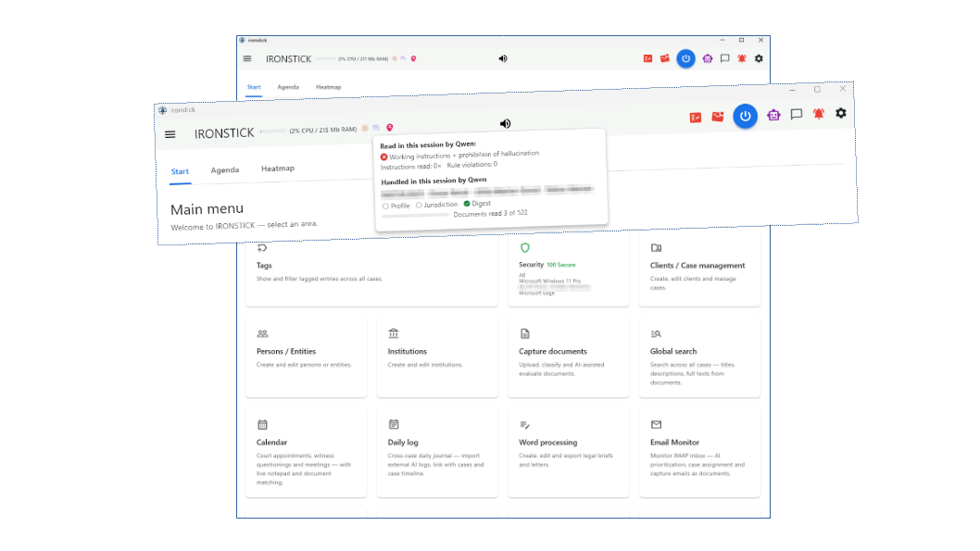Image resolution: width=980 pixels, height=551 pixels.
Task: Click Email Monitor envelope icon
Action: (656, 425)
